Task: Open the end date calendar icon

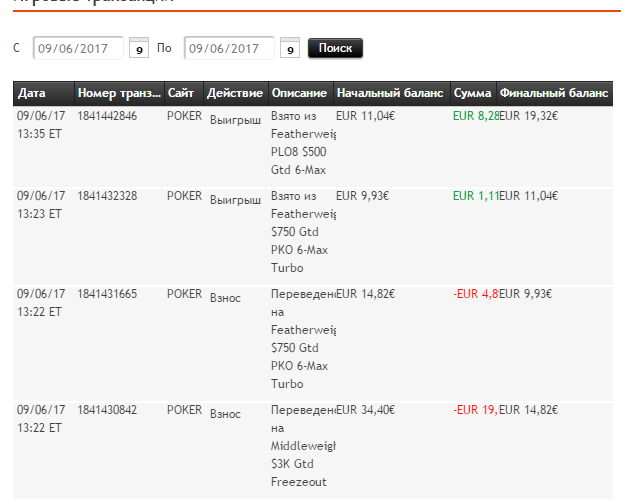Action: click(x=290, y=48)
